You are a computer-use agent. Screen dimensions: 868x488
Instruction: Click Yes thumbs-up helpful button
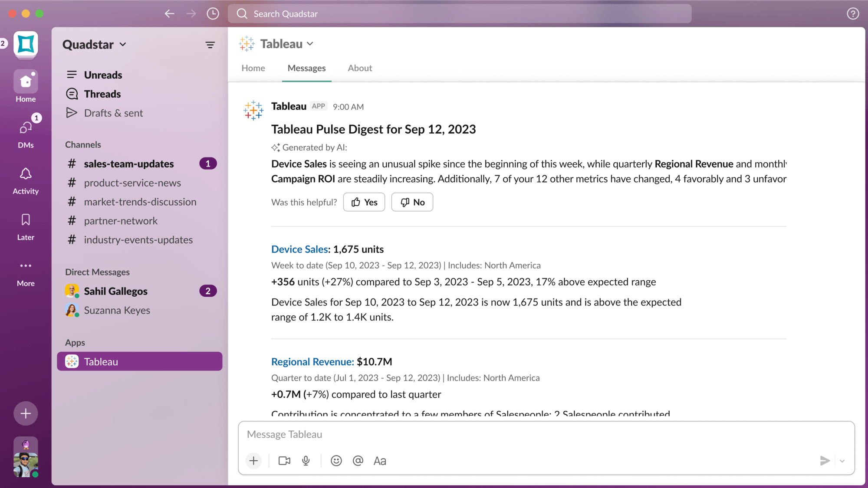coord(364,202)
